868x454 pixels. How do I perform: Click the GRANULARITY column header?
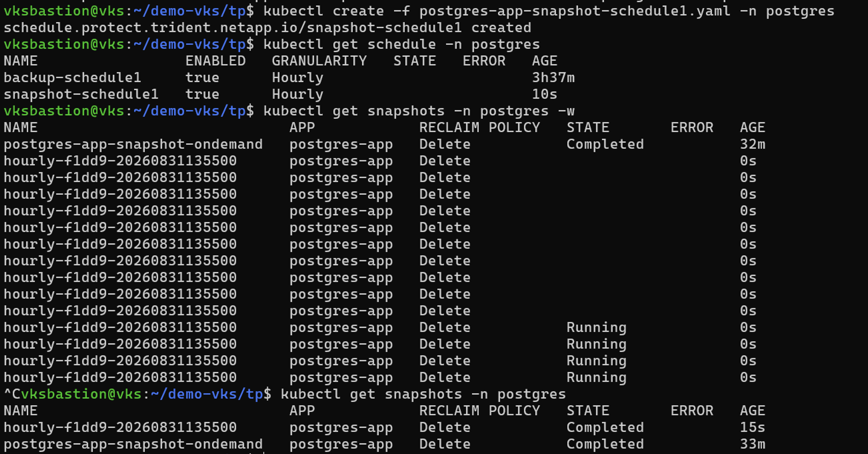[319, 61]
